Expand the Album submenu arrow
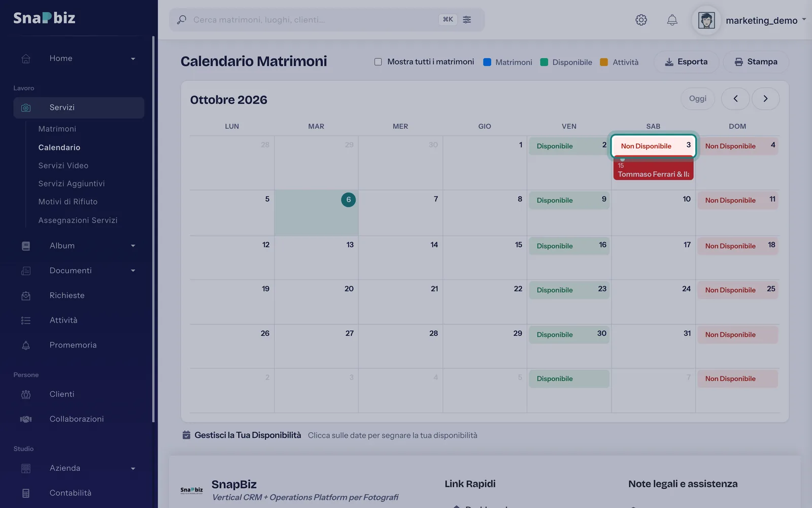Viewport: 812px width, 508px height. point(133,246)
